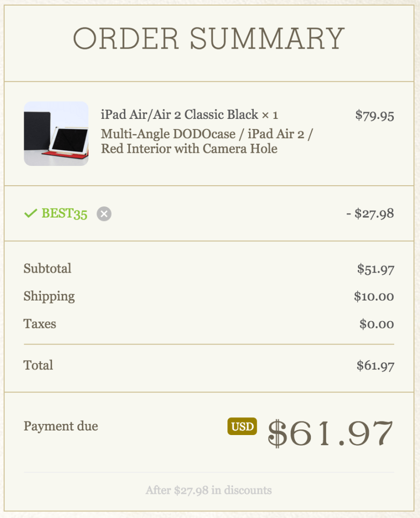The width and height of the screenshot is (420, 518).
Task: Click the Taxes label
Action: click(40, 324)
